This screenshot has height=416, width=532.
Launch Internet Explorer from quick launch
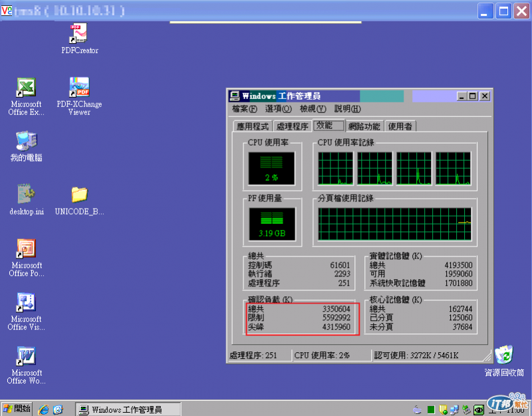click(x=43, y=409)
